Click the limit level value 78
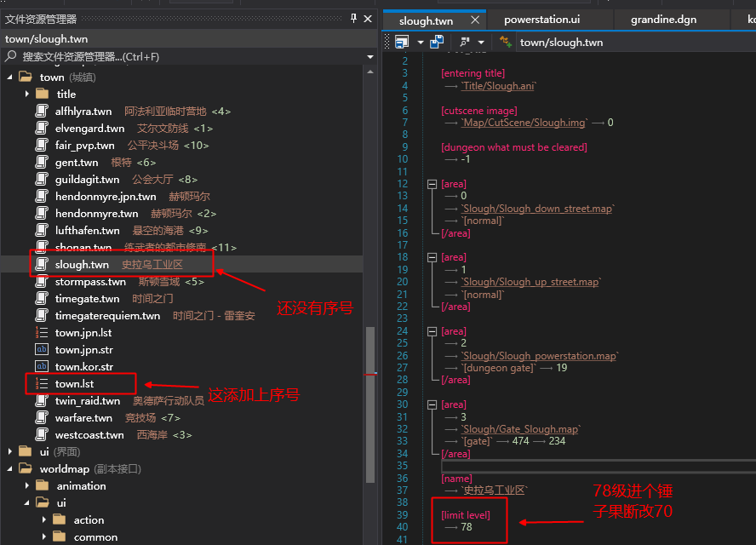The height and width of the screenshot is (545, 756). click(x=467, y=526)
